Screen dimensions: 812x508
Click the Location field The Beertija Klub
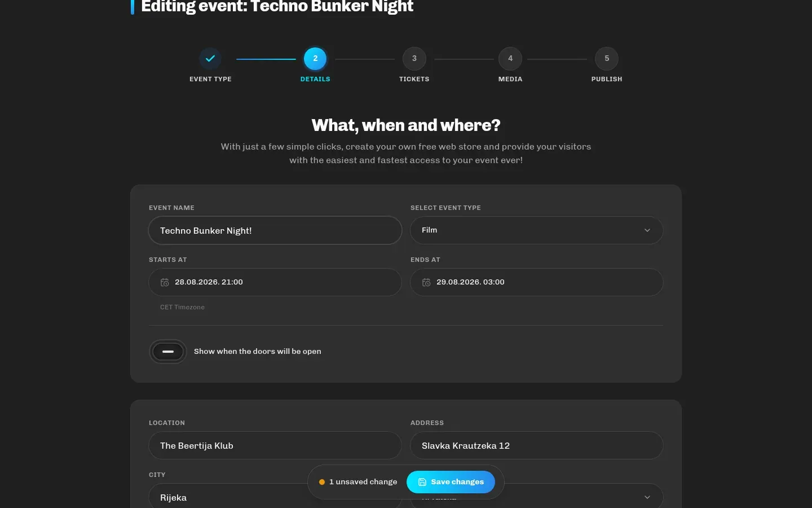click(275, 445)
